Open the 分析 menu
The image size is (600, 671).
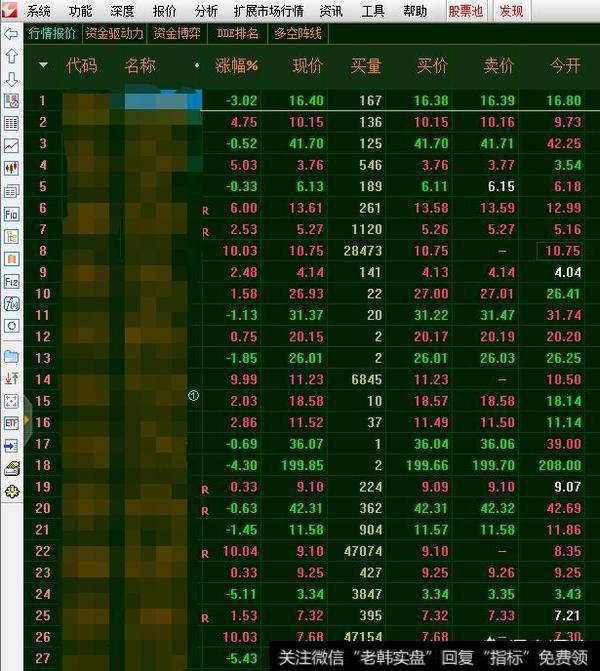[x=206, y=11]
